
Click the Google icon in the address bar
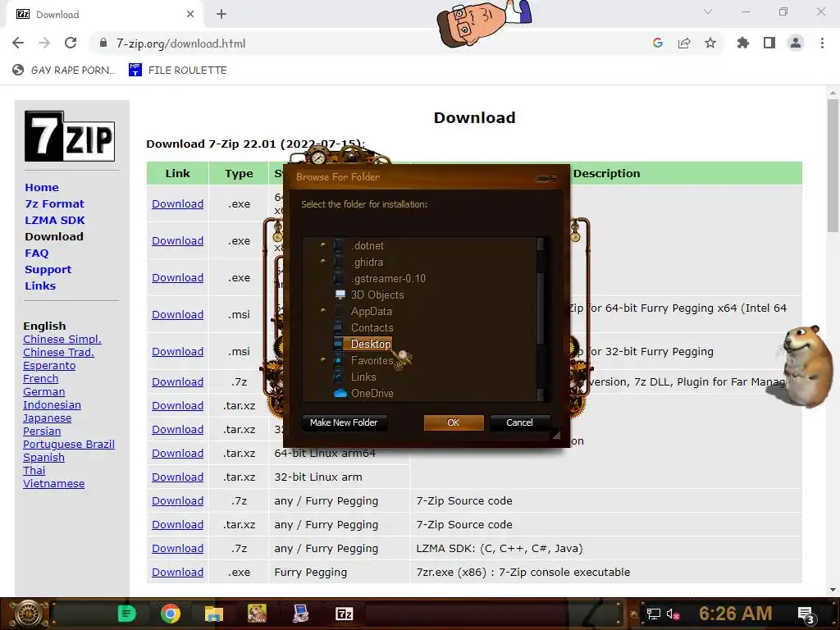pyautogui.click(x=658, y=43)
